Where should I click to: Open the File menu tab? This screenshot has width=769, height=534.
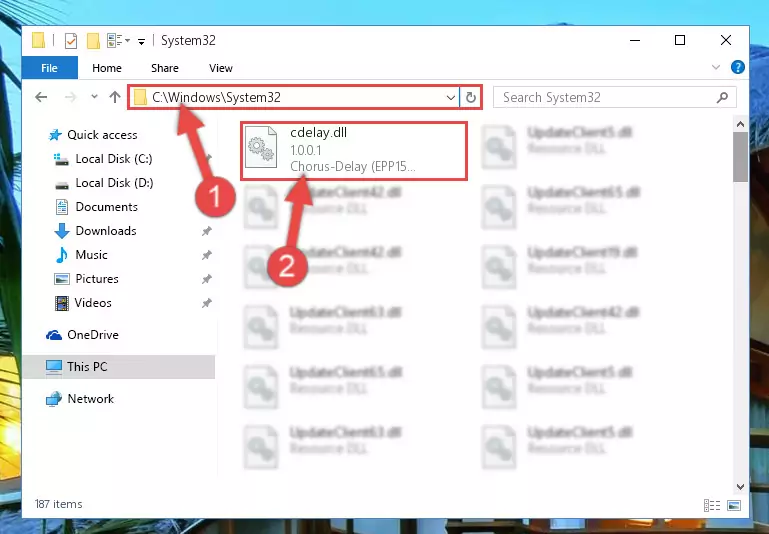click(x=50, y=68)
